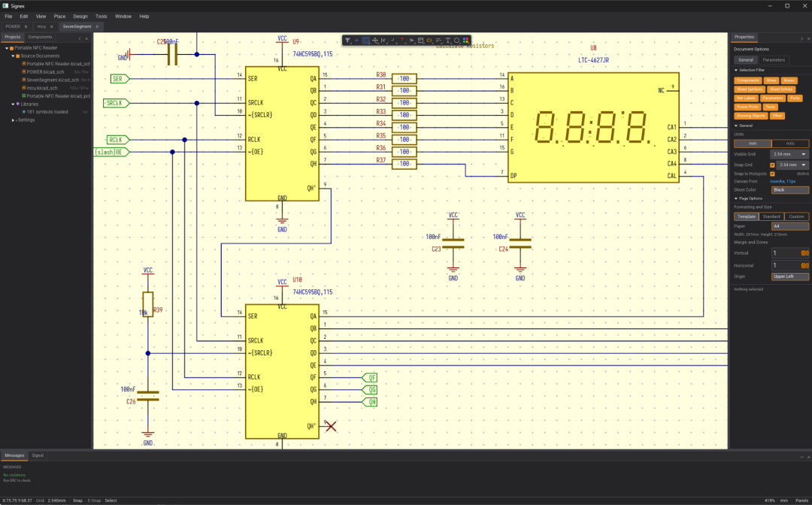Open the selection filter funnel tool

coord(347,41)
